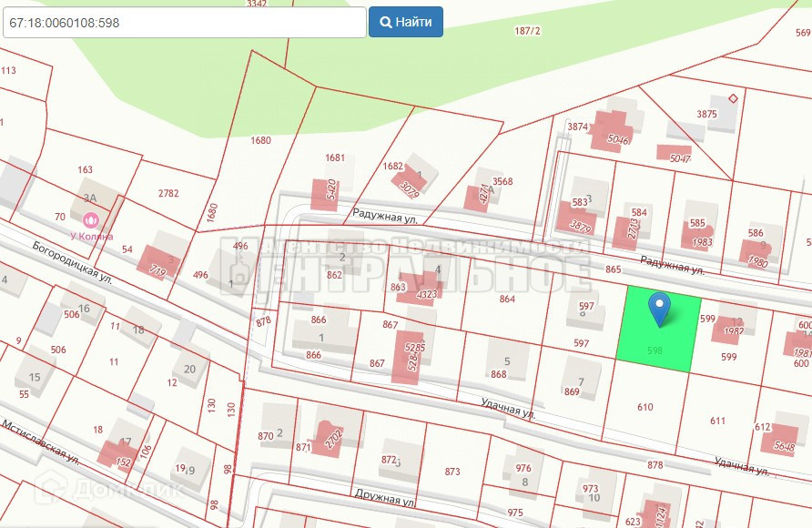The height and width of the screenshot is (528, 812).
Task: Select the green highlighted parcel 598
Action: (x=658, y=329)
